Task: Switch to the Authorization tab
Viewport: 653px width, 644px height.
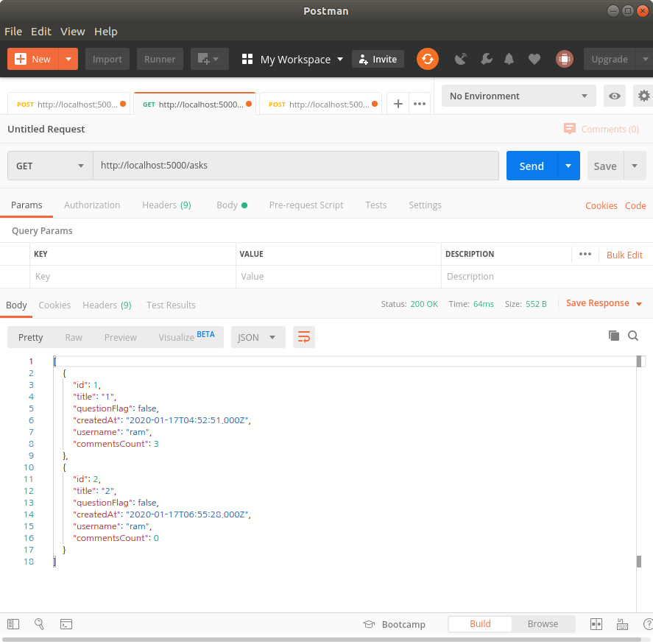Action: (x=92, y=205)
